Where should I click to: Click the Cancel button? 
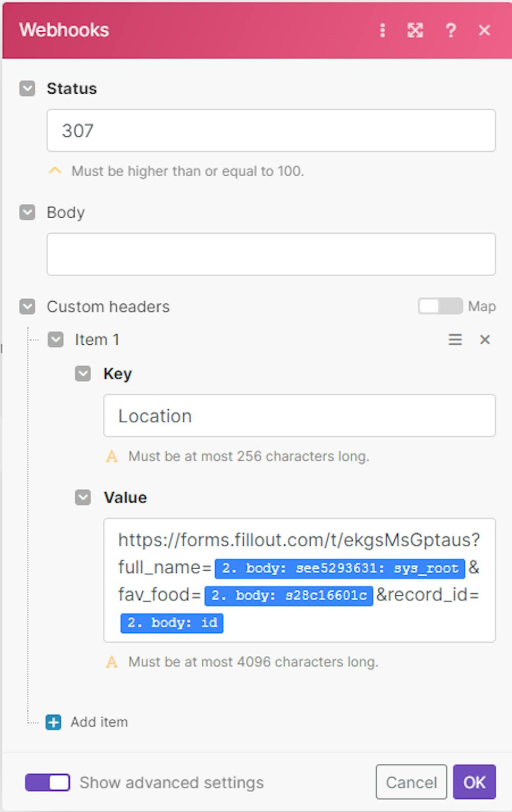coord(411,782)
